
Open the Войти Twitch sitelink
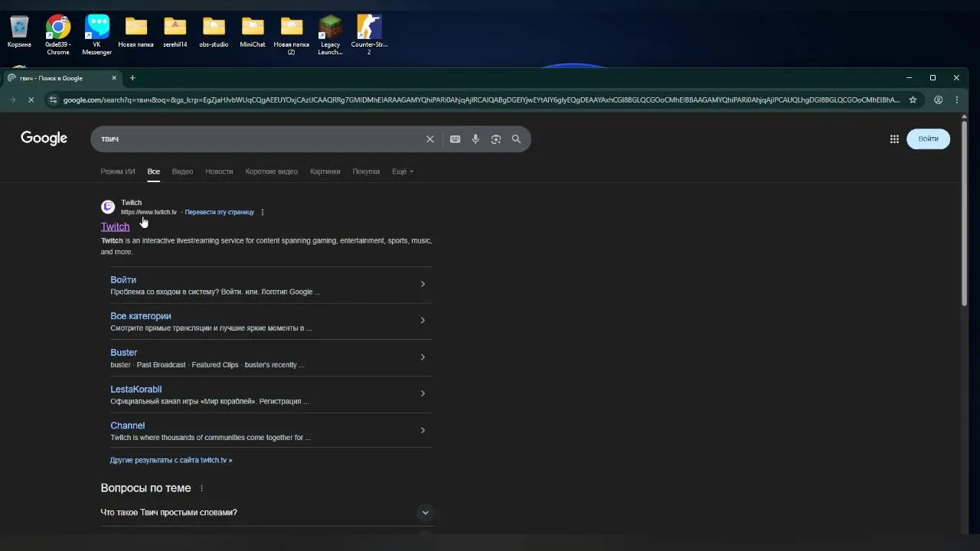coord(123,280)
